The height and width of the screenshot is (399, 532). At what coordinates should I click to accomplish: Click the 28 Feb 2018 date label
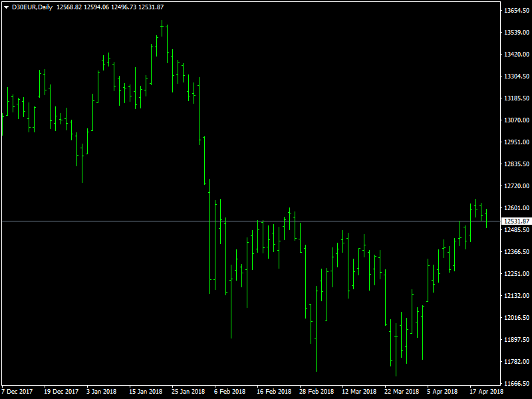[x=317, y=392]
